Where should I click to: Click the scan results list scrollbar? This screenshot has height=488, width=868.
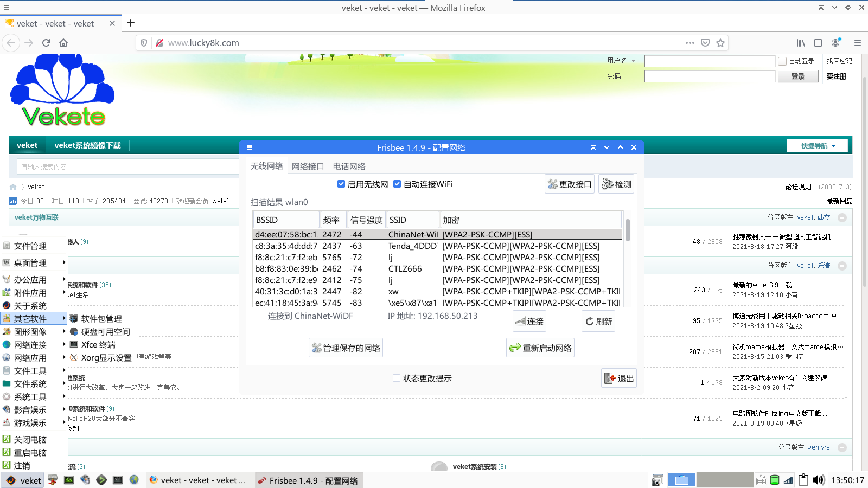coord(628,230)
